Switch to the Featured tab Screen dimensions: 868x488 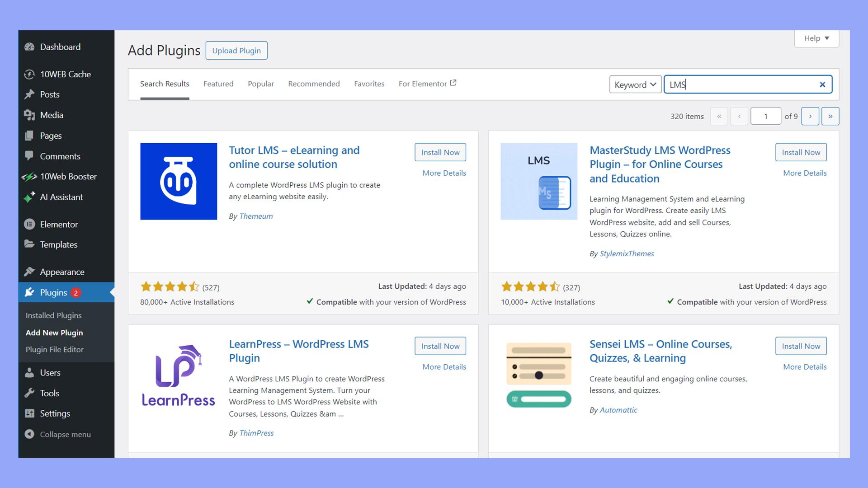coord(218,84)
